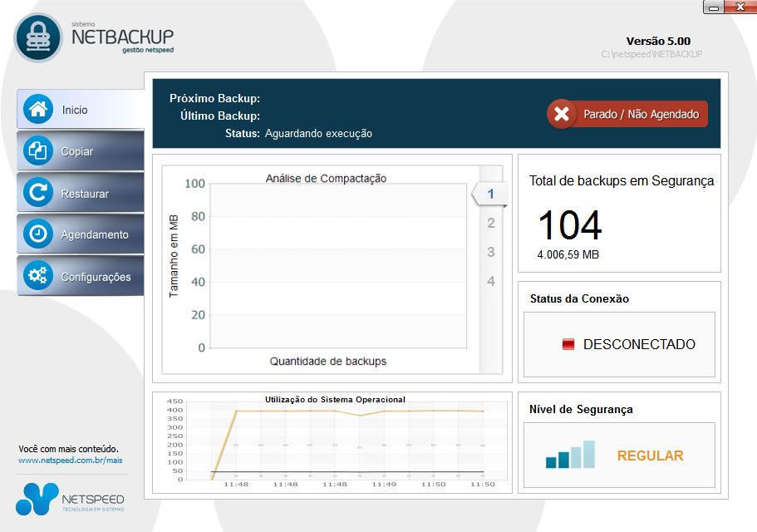Click the Versão 5.00 label
This screenshot has width=757, height=532.
(658, 41)
